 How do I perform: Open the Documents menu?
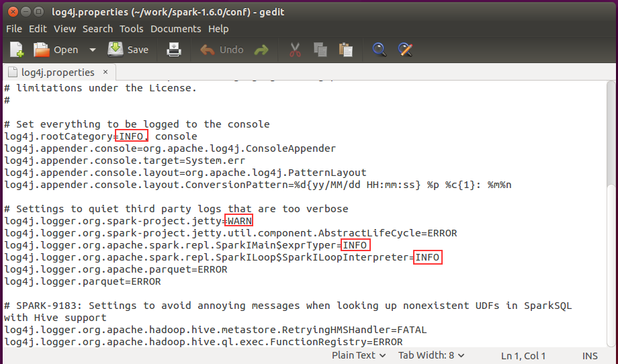(176, 29)
